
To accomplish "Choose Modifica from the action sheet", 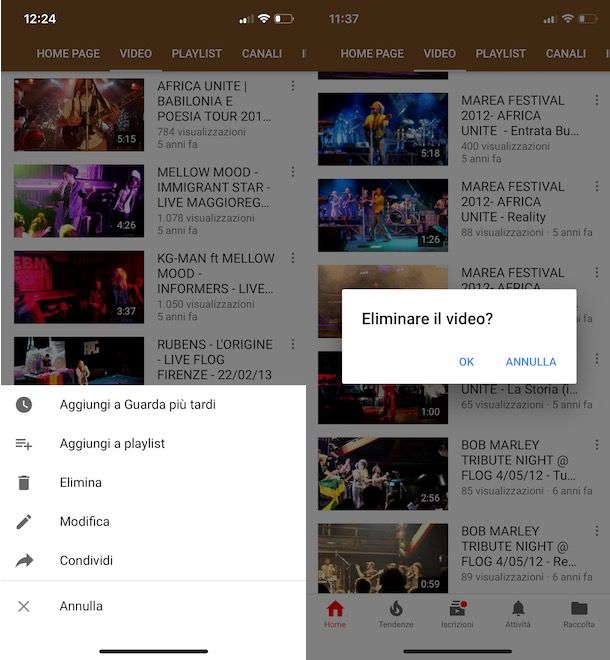I will pos(153,522).
